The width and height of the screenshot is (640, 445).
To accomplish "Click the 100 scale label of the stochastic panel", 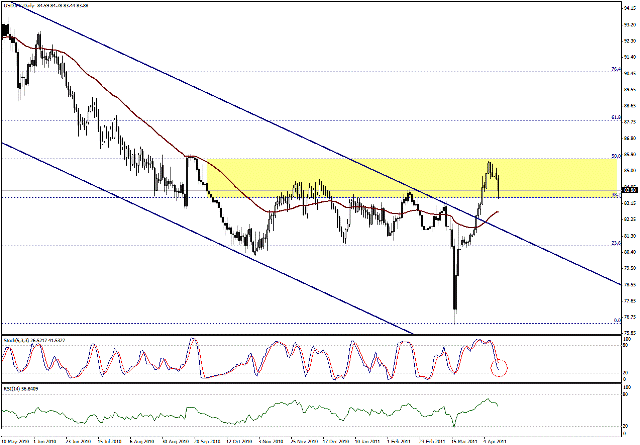I will point(626,340).
